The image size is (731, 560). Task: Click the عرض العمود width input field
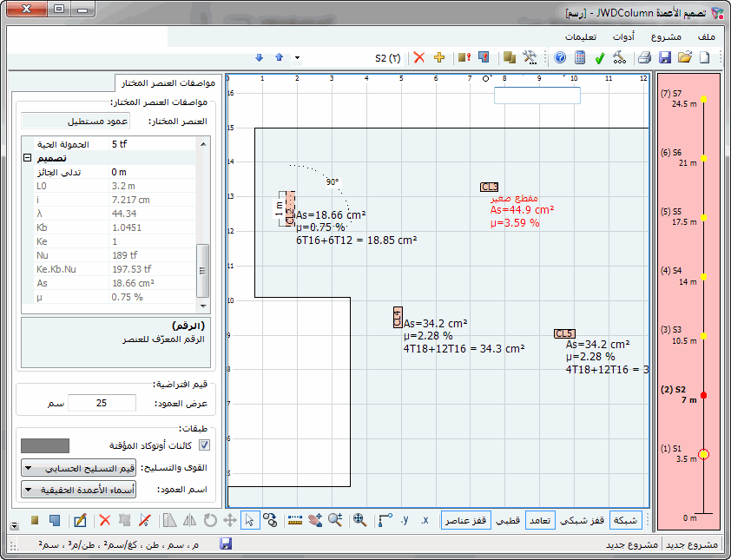[102, 403]
